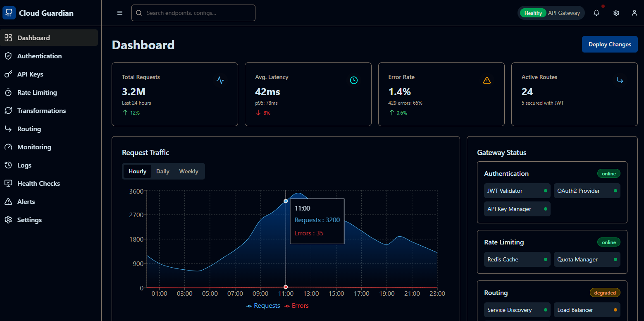Open the user profile icon

pyautogui.click(x=634, y=13)
